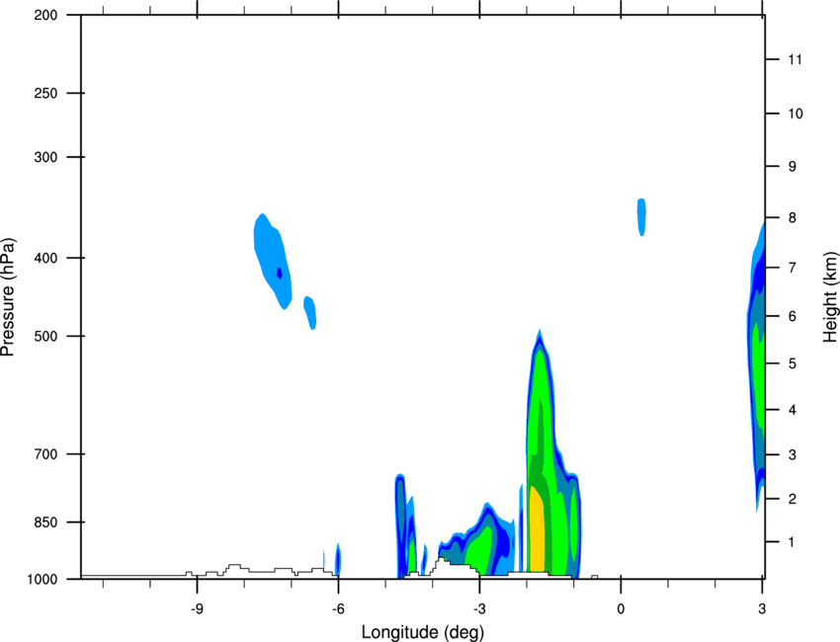Click height tick label '5'
Viewport: 840px width, 642px height.
792,363
